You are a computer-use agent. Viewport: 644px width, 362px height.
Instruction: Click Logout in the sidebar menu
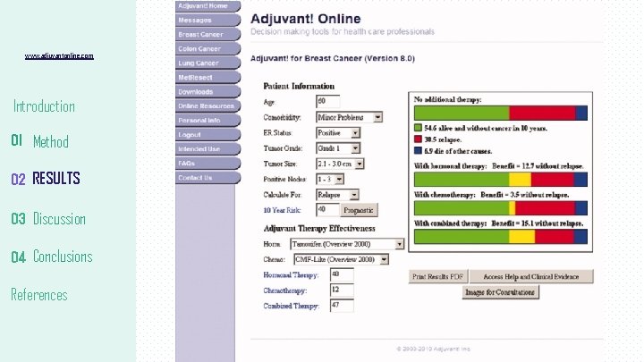(208, 135)
